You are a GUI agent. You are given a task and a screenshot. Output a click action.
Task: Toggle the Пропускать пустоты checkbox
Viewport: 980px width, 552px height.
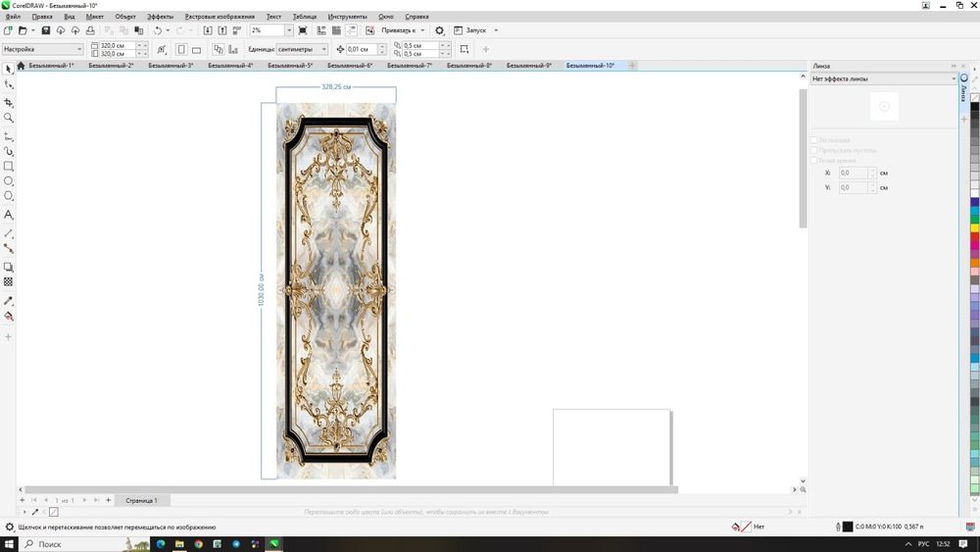tap(813, 150)
